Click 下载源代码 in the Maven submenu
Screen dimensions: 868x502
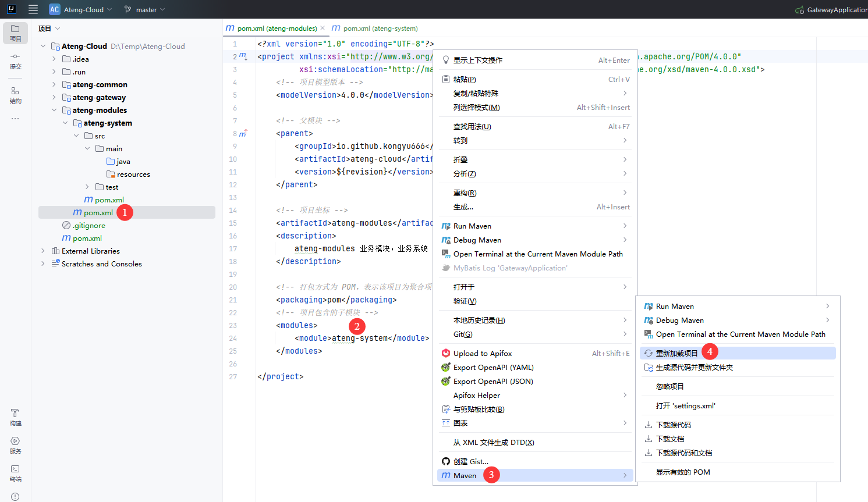(x=674, y=425)
